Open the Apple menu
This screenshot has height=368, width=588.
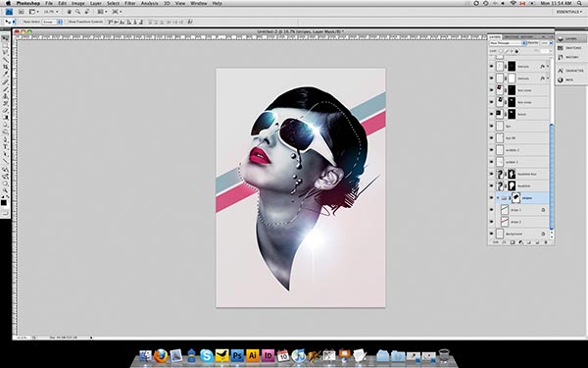click(x=8, y=3)
